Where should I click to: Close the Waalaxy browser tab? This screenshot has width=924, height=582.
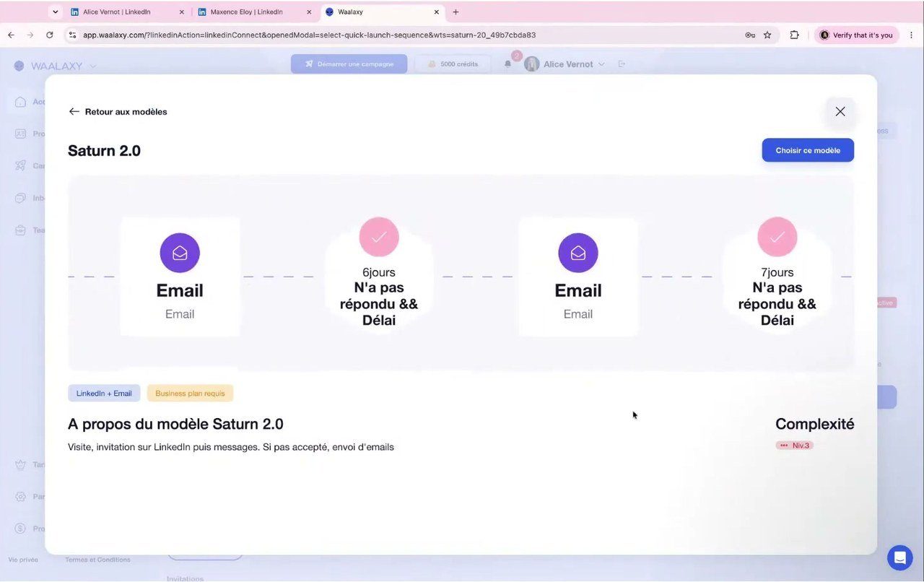click(x=437, y=12)
